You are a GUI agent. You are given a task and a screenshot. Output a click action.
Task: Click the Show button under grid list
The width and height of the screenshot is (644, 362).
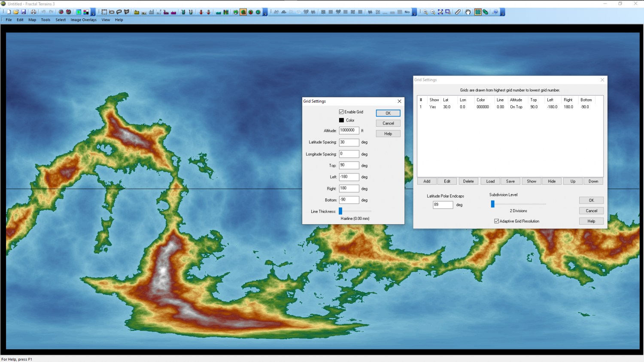[x=532, y=181]
